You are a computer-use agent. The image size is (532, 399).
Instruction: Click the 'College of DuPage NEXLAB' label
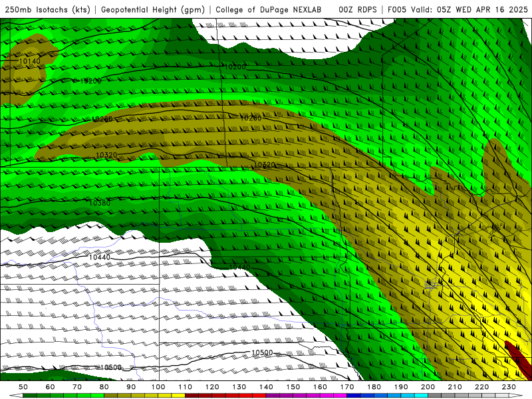(269, 9)
